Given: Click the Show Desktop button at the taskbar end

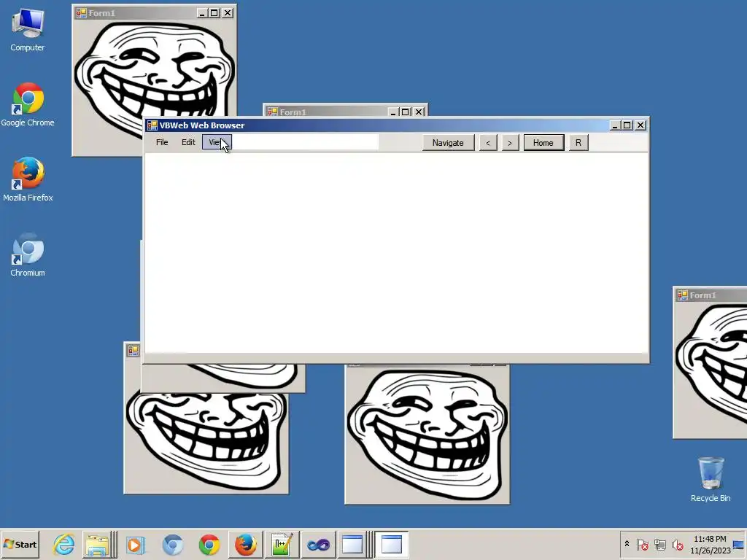Looking at the screenshot, I should (740, 544).
